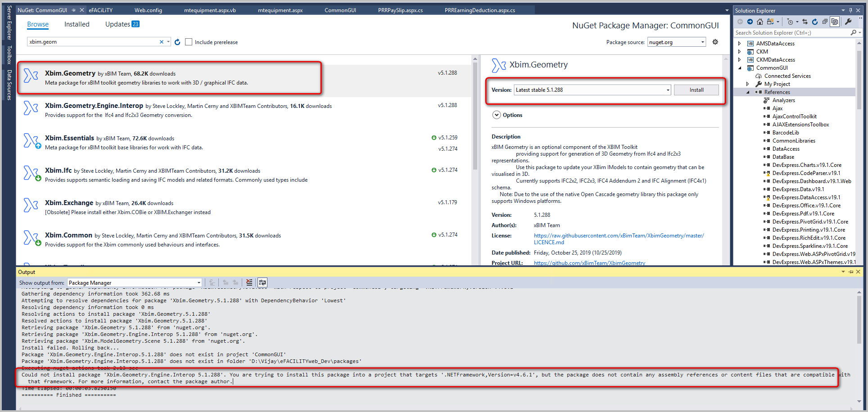Open the NuGet package source settings gear

click(715, 42)
